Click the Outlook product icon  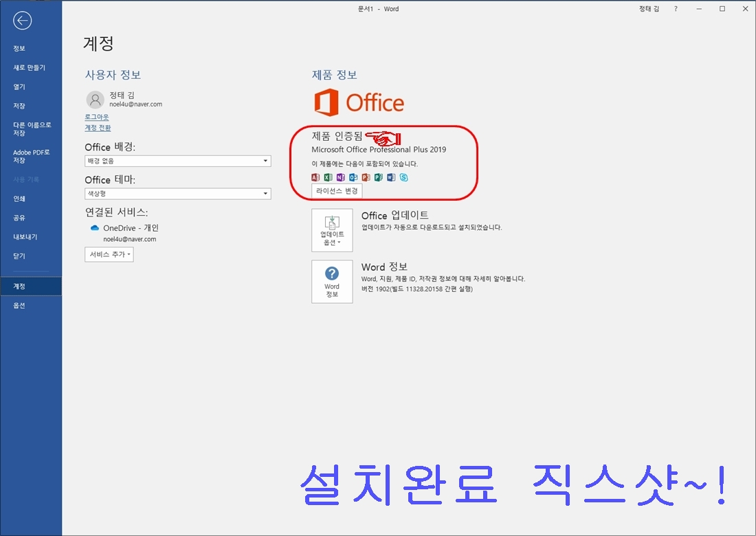pyautogui.click(x=353, y=177)
